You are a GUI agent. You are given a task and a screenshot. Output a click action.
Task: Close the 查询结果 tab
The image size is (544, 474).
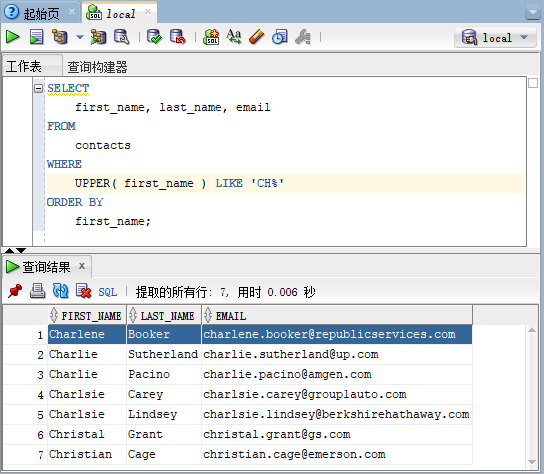coord(82,266)
